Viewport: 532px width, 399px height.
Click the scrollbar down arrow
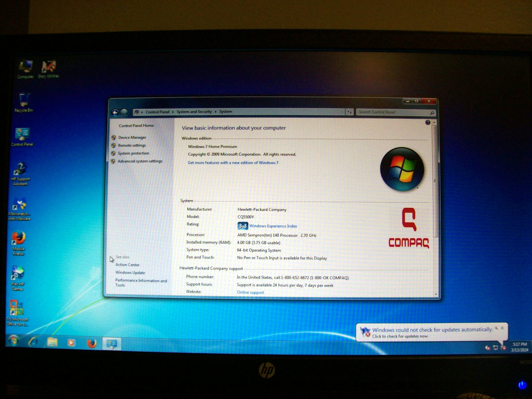point(436,294)
